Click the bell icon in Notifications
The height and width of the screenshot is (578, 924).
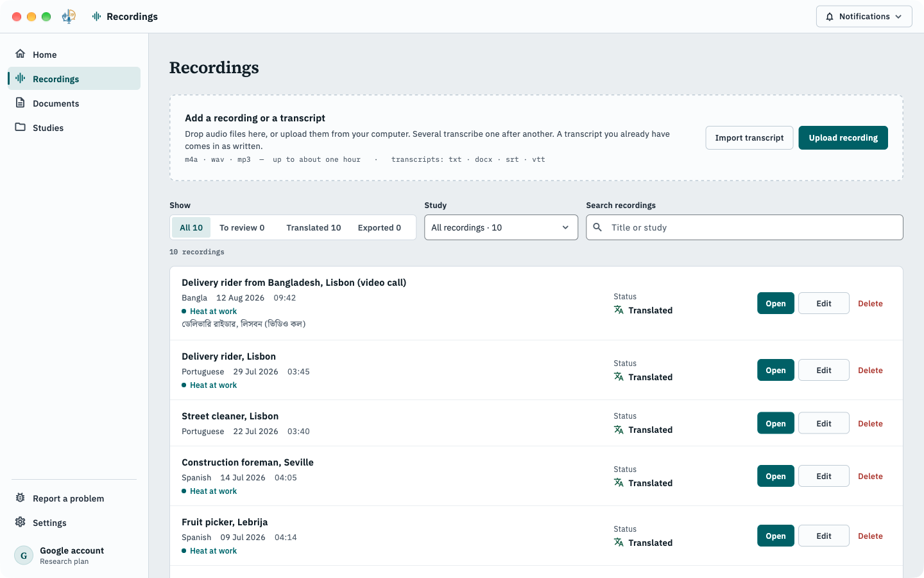(x=830, y=17)
